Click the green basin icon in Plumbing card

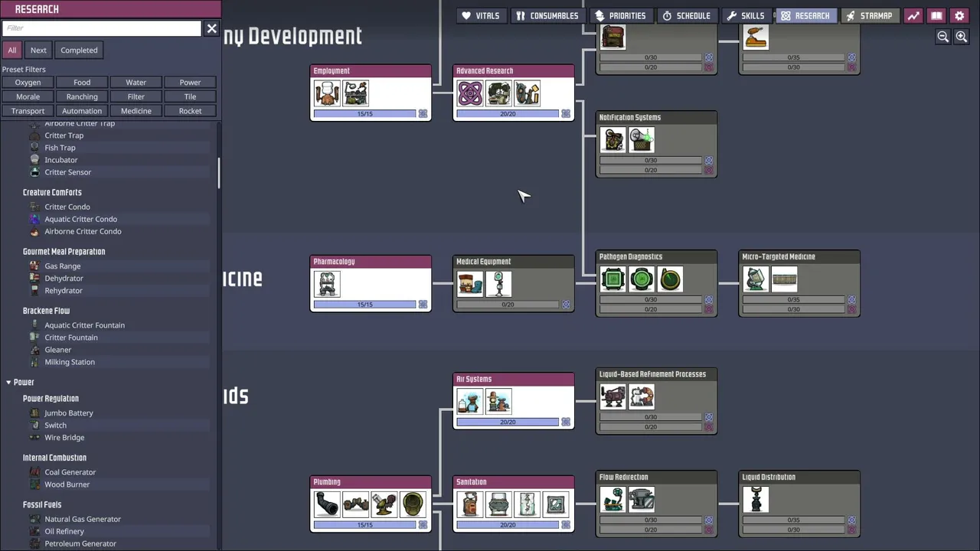[x=413, y=504]
